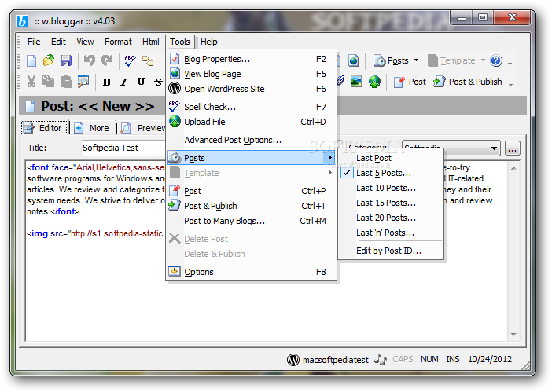Choose View Blog Page menu entry
This screenshot has height=392, width=552.
pyautogui.click(x=251, y=74)
